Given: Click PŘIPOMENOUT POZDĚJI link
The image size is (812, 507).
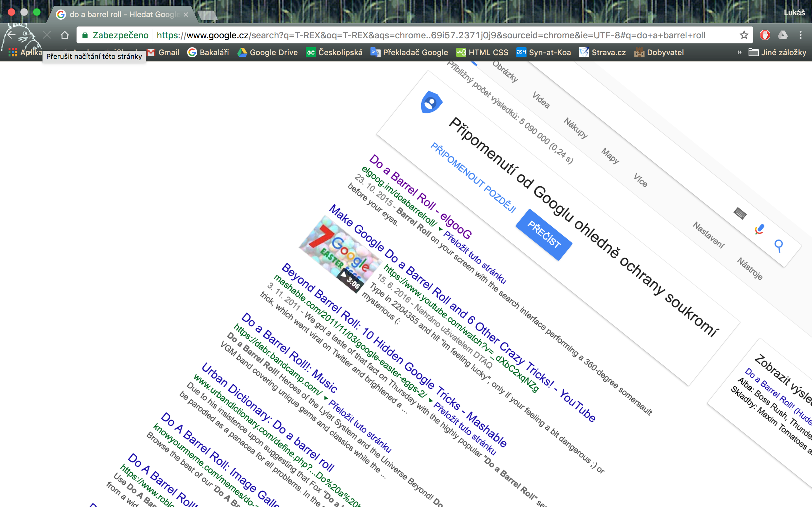Looking at the screenshot, I should click(473, 178).
